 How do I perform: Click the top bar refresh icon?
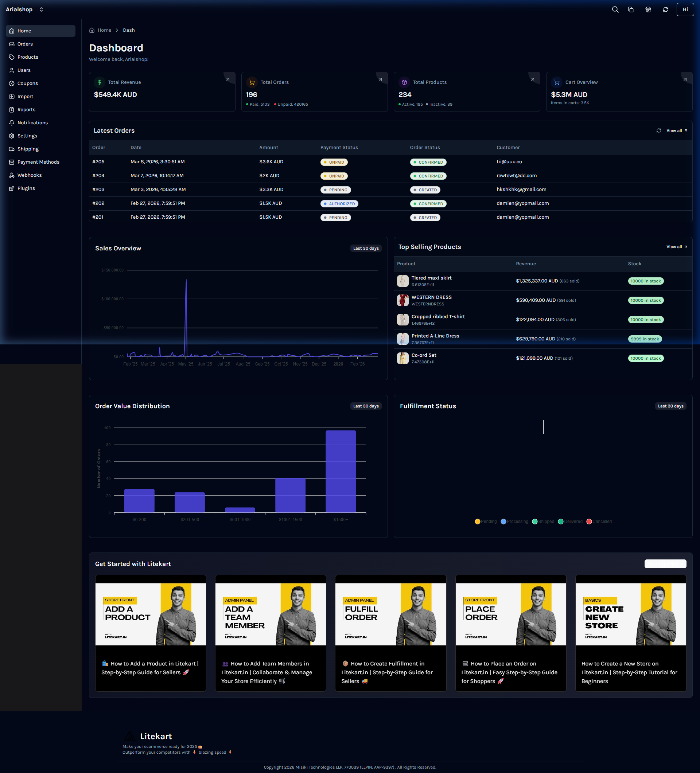tap(665, 9)
